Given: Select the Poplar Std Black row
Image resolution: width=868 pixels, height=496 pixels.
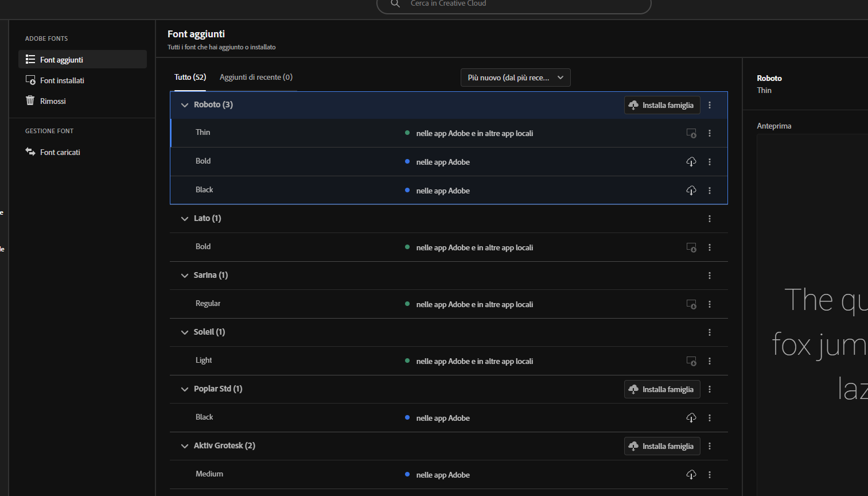Looking at the screenshot, I should [x=449, y=418].
